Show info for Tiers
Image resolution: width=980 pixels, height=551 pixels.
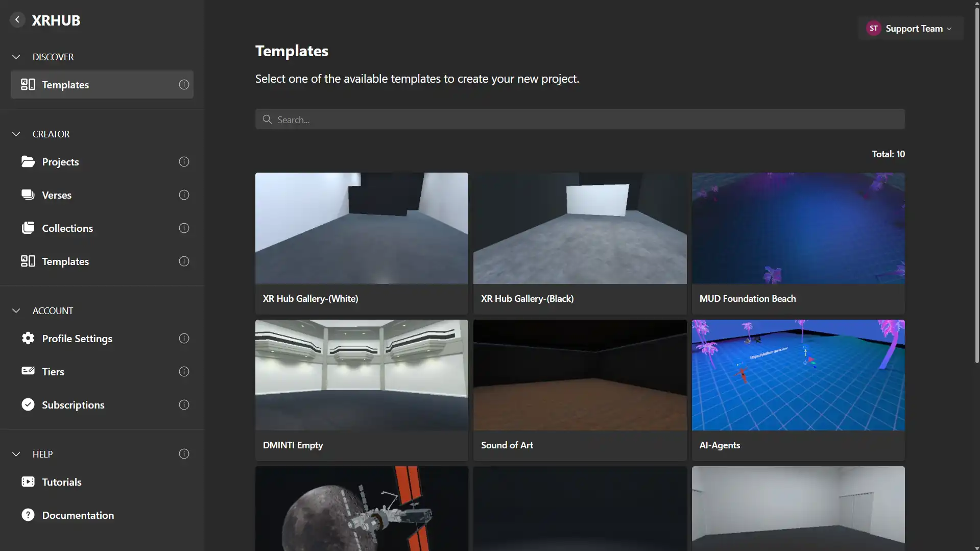184,372
